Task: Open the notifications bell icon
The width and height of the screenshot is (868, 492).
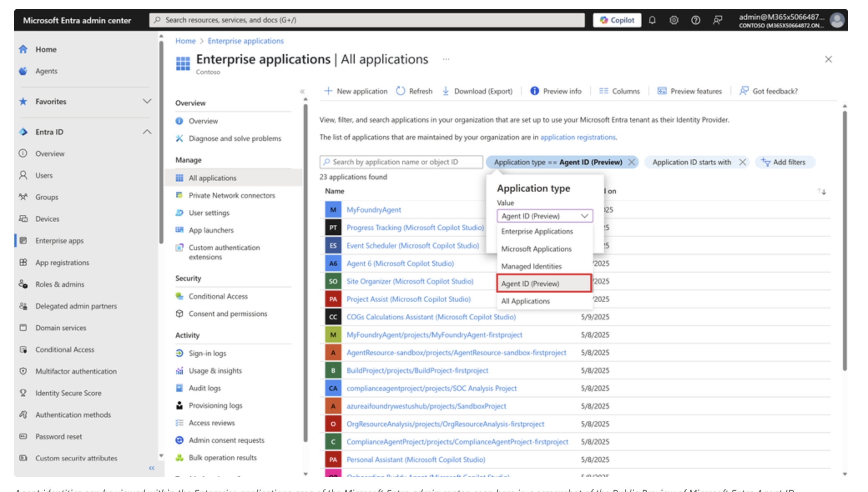Action: [x=652, y=20]
